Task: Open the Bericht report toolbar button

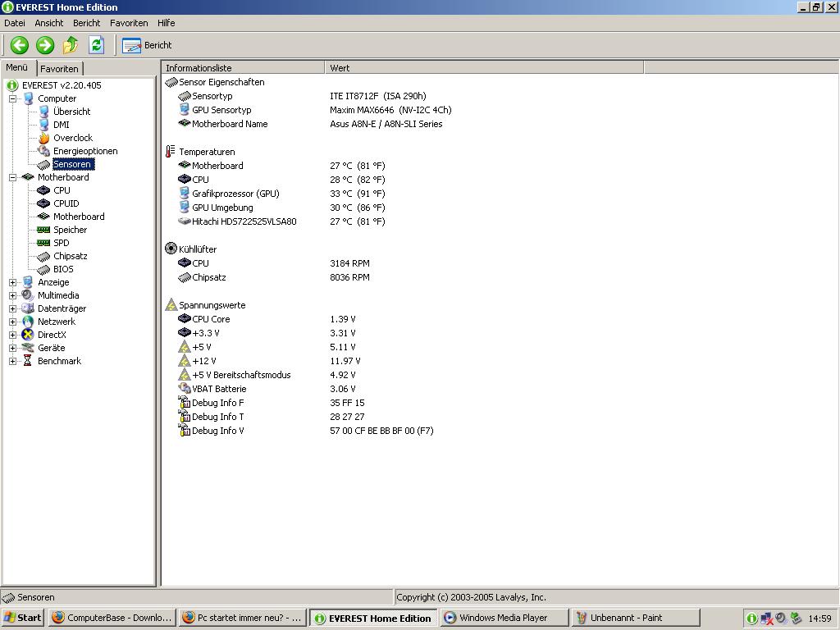Action: pyautogui.click(x=148, y=46)
